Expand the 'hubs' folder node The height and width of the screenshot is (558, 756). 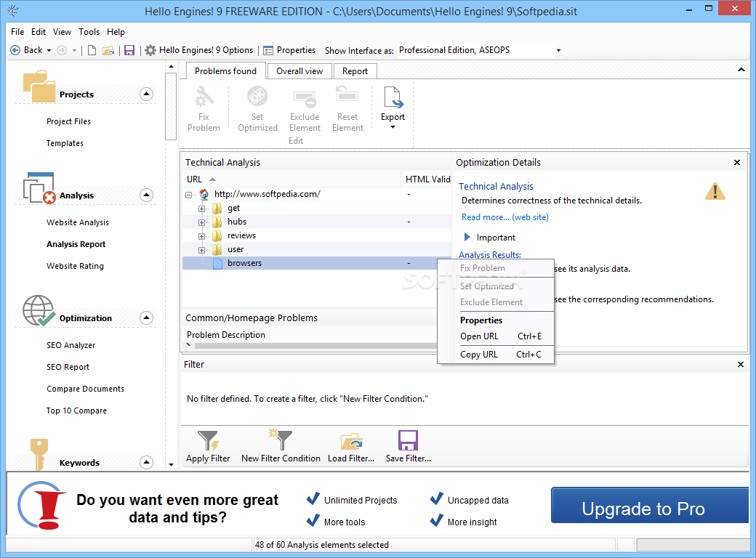pos(201,222)
